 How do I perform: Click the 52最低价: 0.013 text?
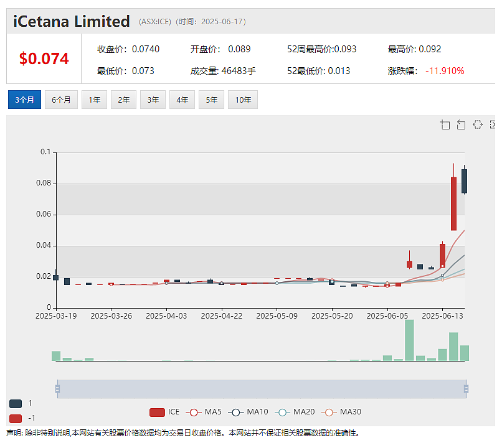[318, 71]
